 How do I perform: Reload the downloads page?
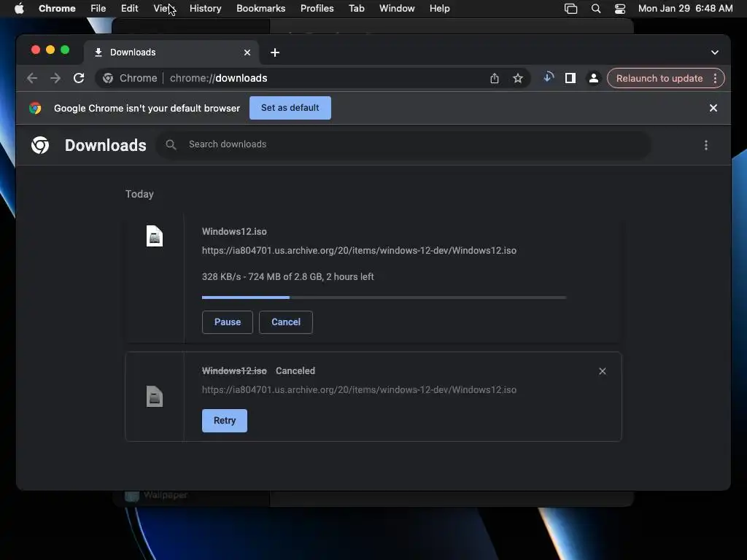tap(79, 78)
